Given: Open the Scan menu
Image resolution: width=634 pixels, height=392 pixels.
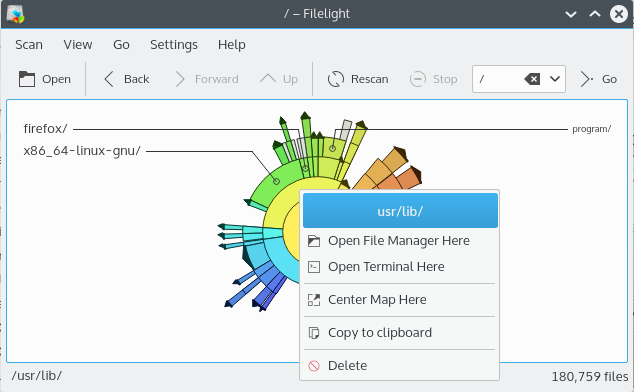Looking at the screenshot, I should (x=29, y=44).
